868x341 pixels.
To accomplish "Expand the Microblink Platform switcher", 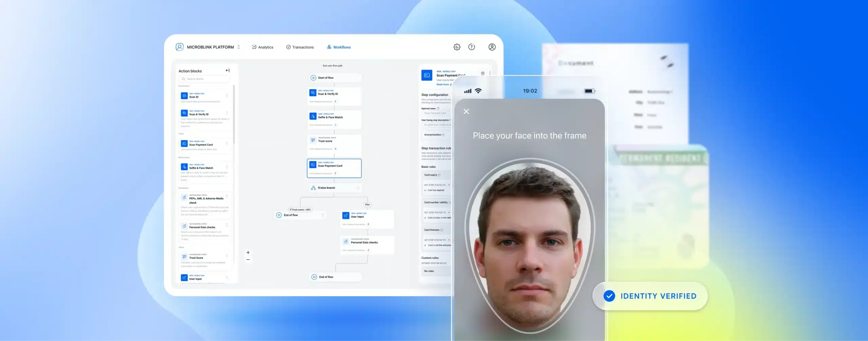I will 239,47.
